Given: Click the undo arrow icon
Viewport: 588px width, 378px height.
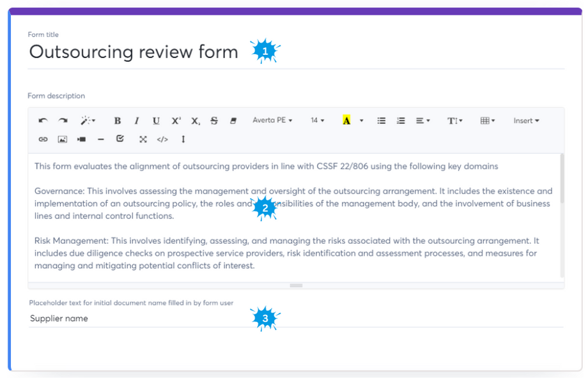Looking at the screenshot, I should pos(43,121).
